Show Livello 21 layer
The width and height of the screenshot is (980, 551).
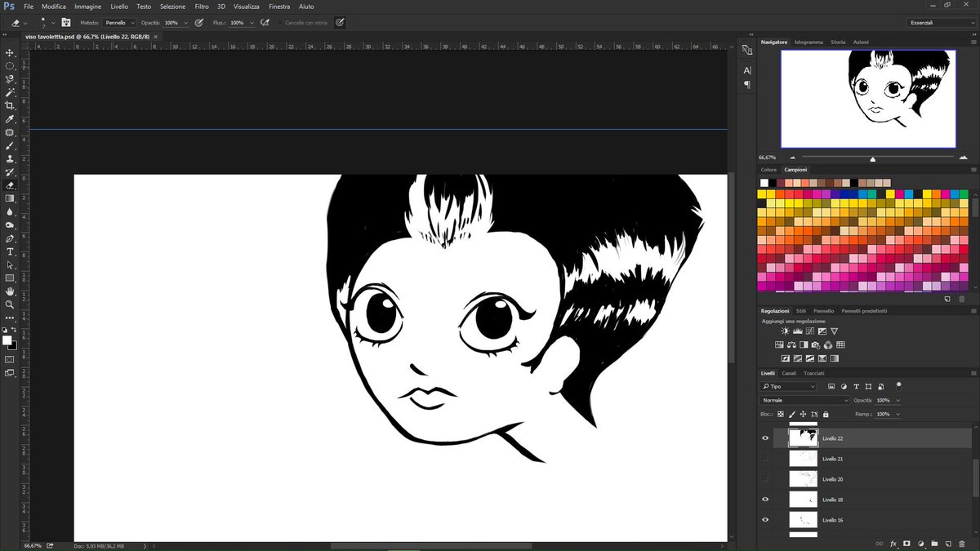click(765, 459)
